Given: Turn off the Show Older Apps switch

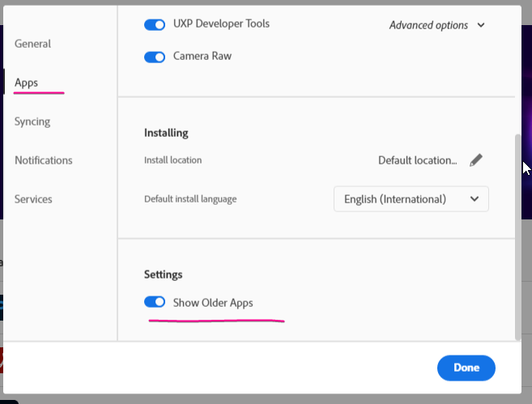Looking at the screenshot, I should coord(155,302).
